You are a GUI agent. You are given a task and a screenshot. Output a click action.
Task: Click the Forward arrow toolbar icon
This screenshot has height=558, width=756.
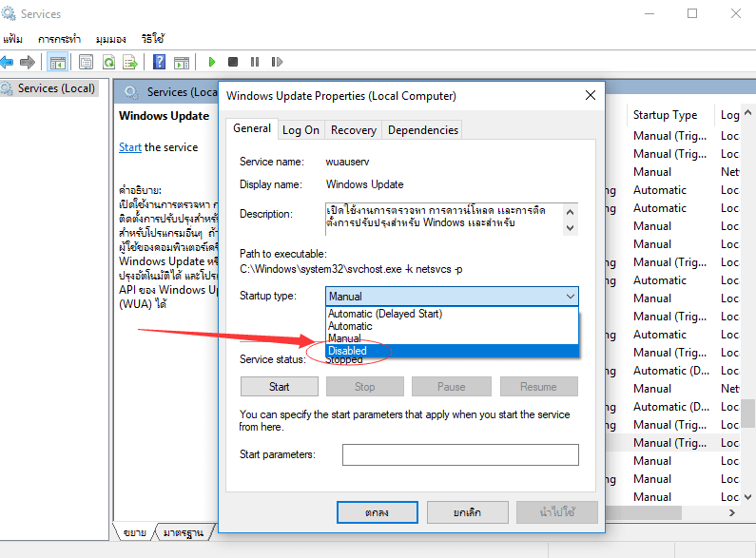click(28, 62)
